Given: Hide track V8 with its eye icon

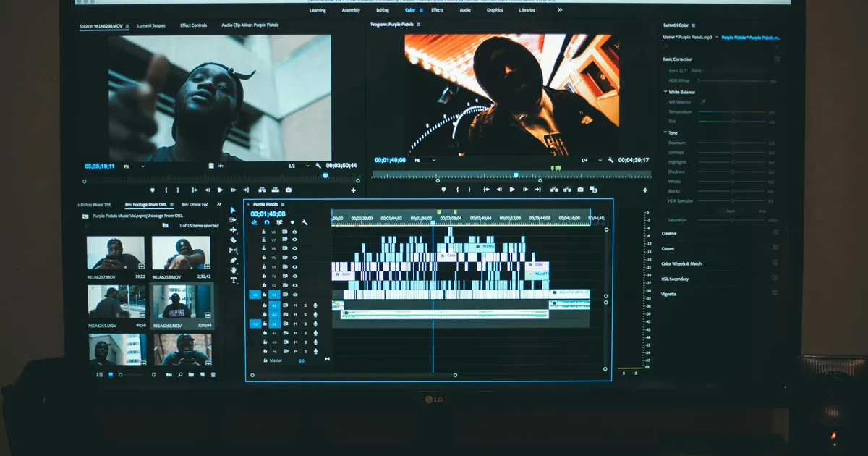Looking at the screenshot, I should [x=294, y=232].
